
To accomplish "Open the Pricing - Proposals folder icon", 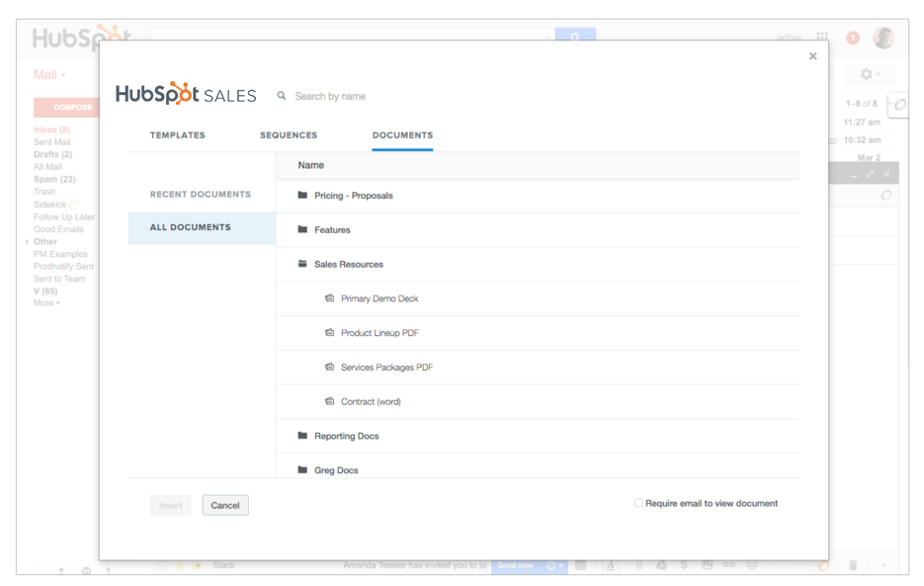I will click(302, 195).
